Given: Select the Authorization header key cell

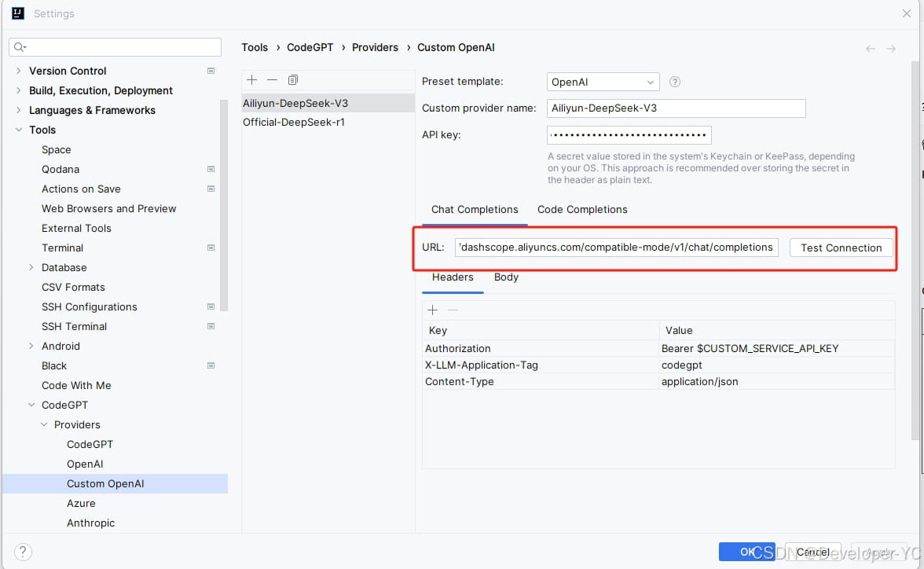Looking at the screenshot, I should 541,348.
